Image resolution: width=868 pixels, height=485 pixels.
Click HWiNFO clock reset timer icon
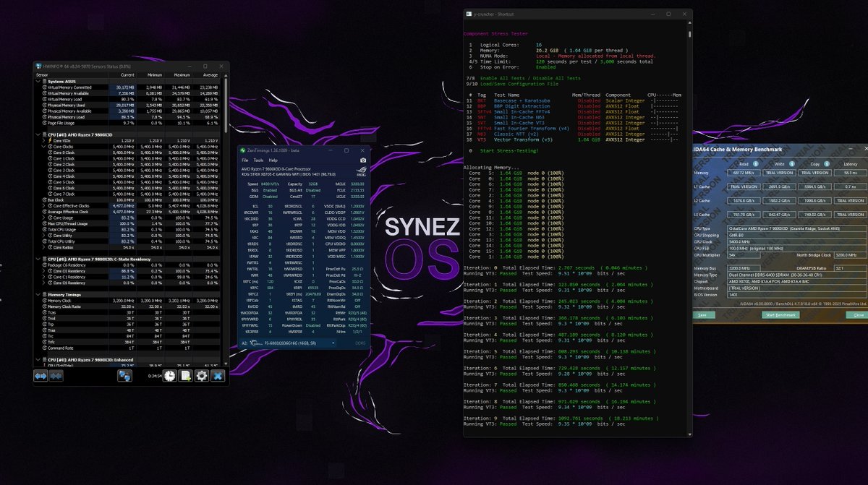(170, 377)
